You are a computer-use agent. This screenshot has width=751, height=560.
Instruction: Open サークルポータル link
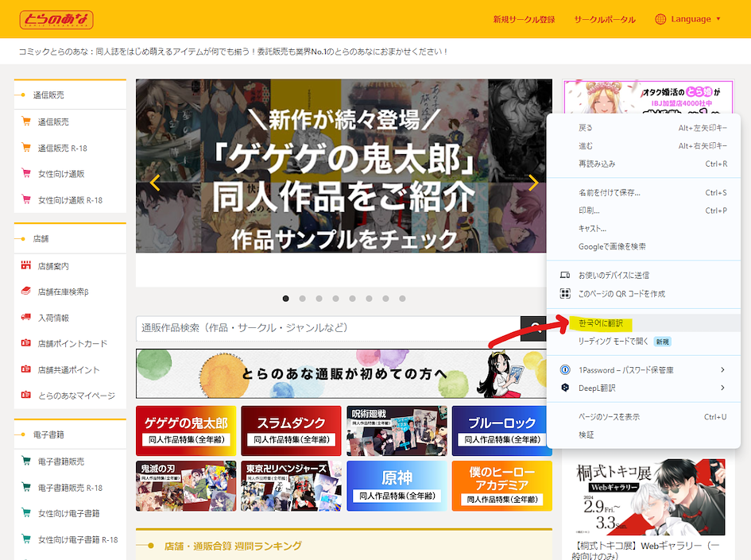point(605,20)
